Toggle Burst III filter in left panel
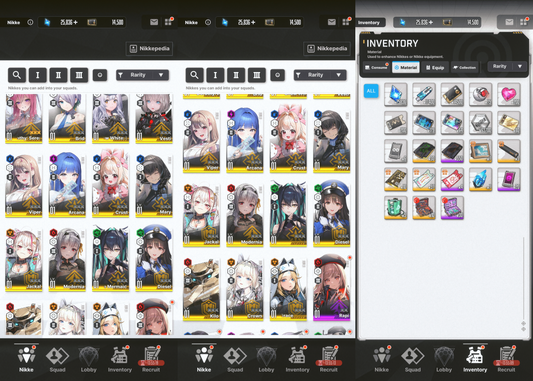 79,75
